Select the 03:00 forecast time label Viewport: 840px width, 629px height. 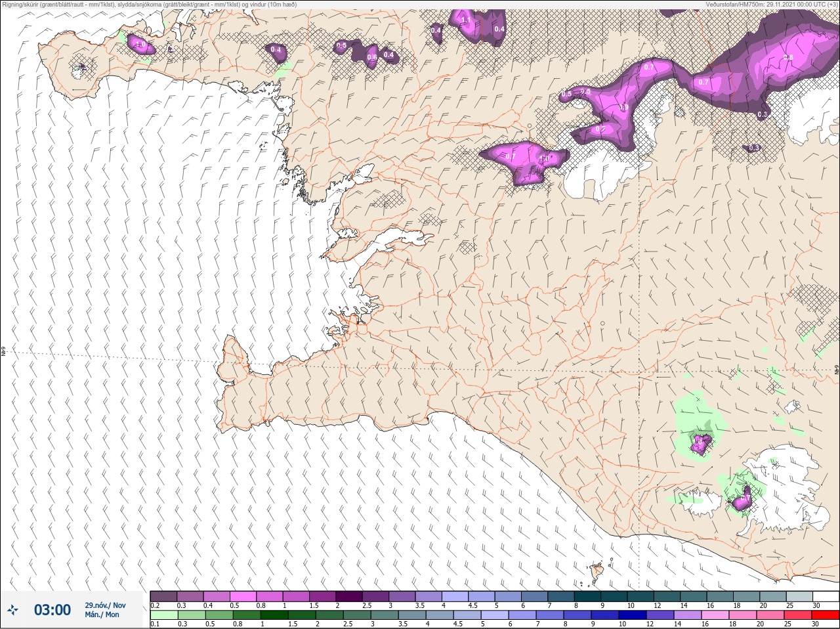[x=52, y=610]
